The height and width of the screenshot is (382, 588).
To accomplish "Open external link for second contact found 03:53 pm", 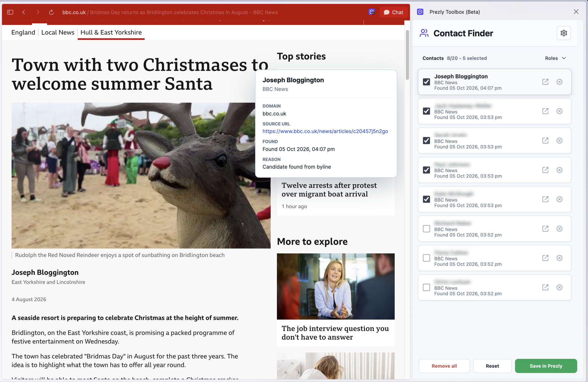I will point(545,111).
